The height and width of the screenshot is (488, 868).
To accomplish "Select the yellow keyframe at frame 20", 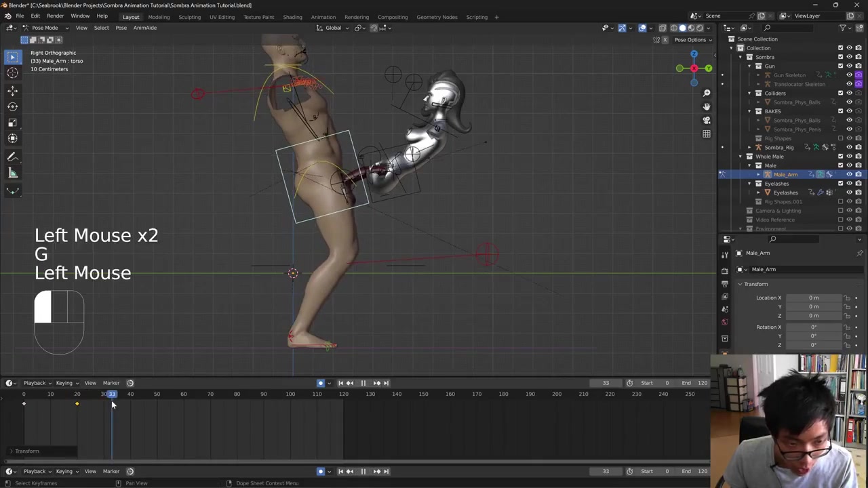I will pyautogui.click(x=77, y=404).
